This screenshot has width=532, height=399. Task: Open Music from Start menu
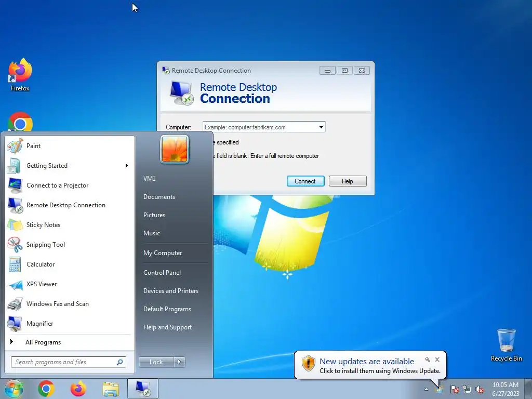[152, 233]
